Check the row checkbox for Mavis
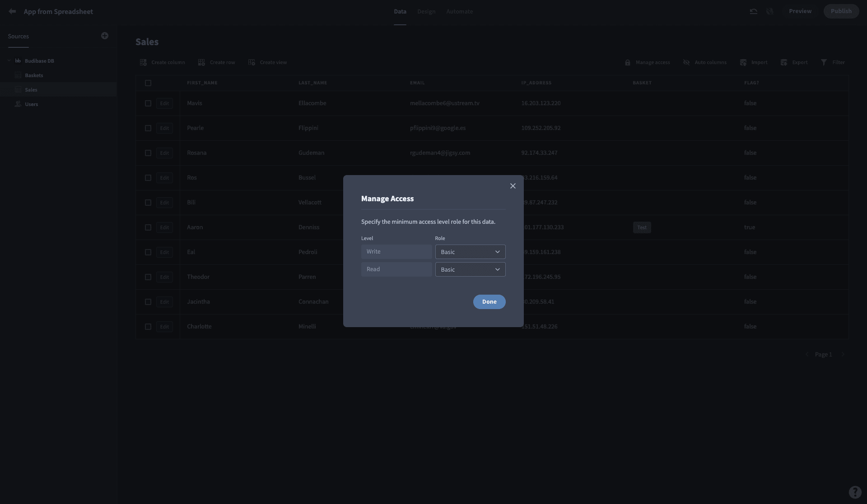The image size is (867, 504). (x=148, y=103)
